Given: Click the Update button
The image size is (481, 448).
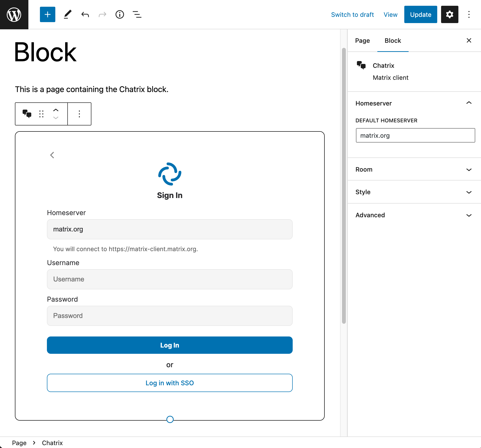Looking at the screenshot, I should click(420, 14).
